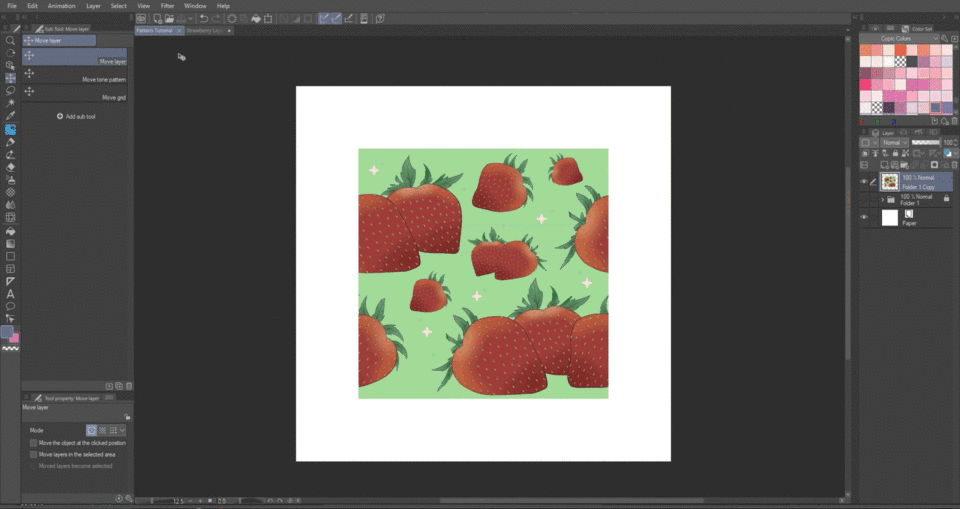960x509 pixels.
Task: Select the Frame border tool
Action: click(x=10, y=269)
